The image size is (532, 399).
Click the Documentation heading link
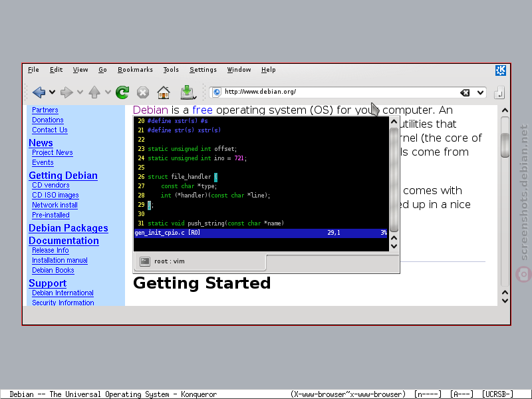pyautogui.click(x=64, y=241)
